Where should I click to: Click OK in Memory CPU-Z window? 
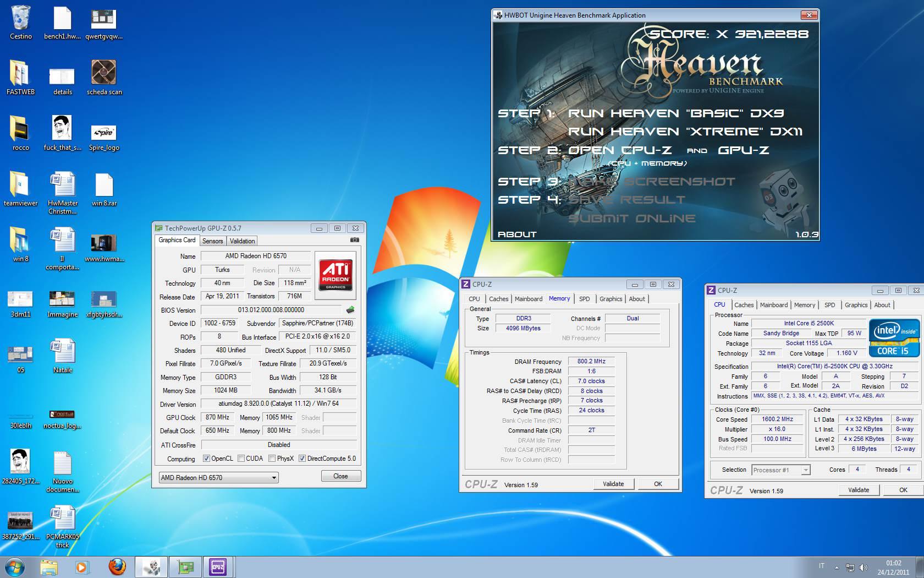658,484
